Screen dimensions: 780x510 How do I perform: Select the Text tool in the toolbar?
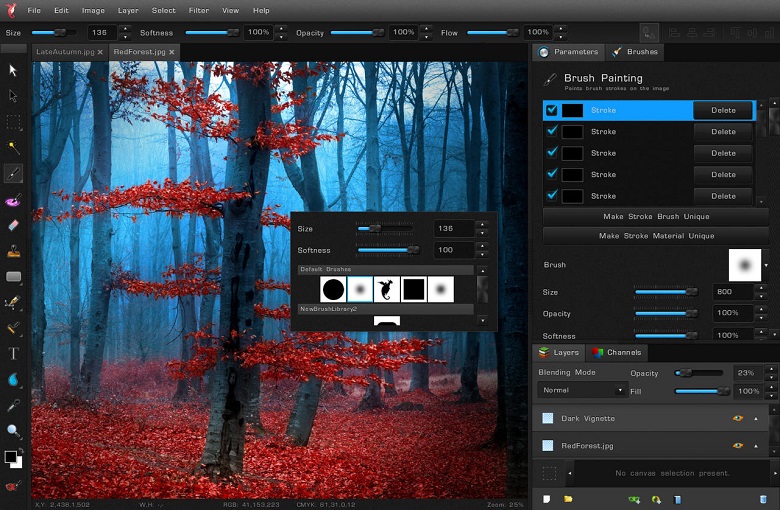point(13,353)
